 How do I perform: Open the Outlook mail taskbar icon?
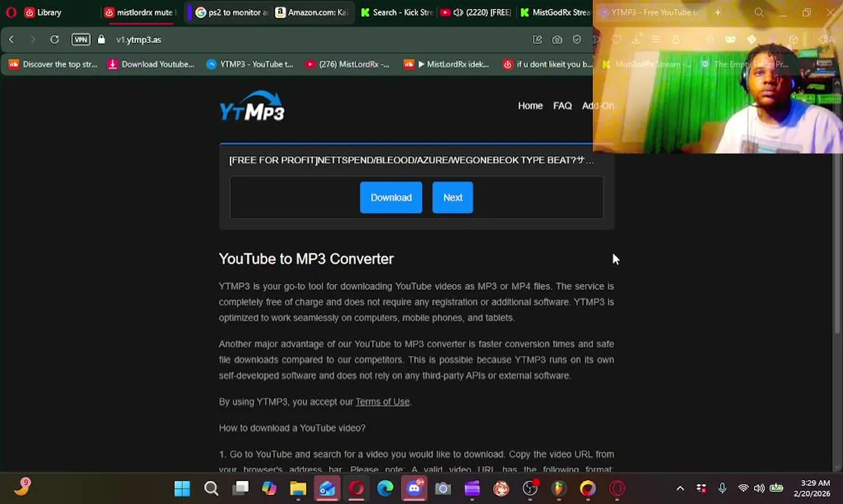point(327,489)
